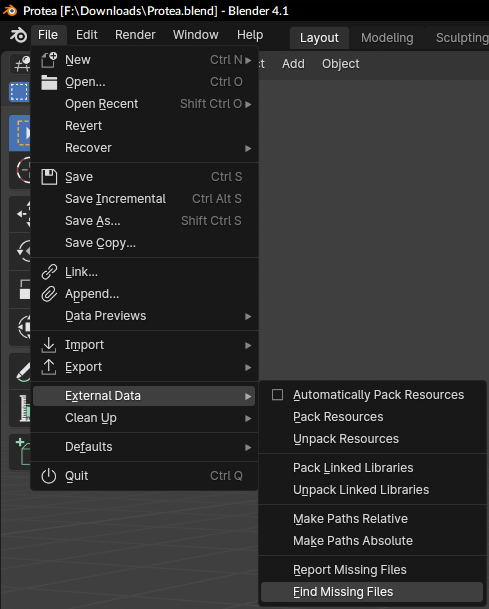
Task: Expand the Defaults submenu
Action: (x=144, y=447)
